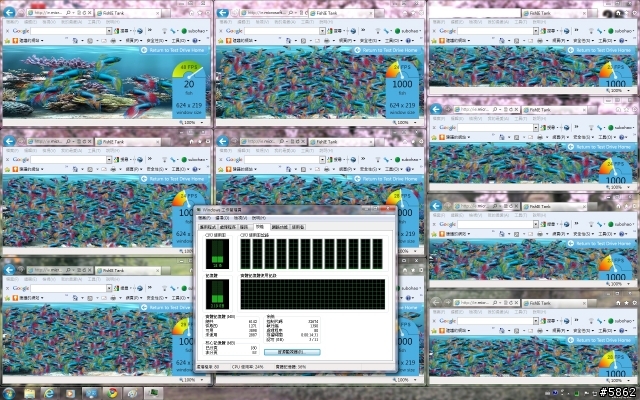Open Windows Media Player from taskbar
Image resolution: width=640 pixels, height=400 pixels.
[70, 393]
